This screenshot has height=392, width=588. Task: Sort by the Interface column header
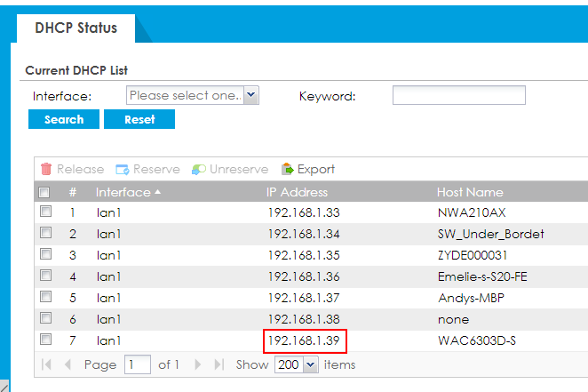[129, 192]
